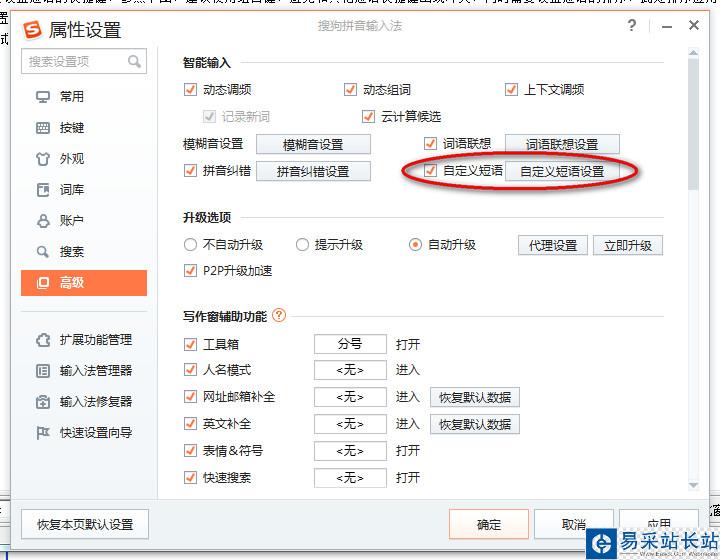Screen dimensions: 720x560
Task: Click the scrollbar up arrow
Action: (693, 53)
